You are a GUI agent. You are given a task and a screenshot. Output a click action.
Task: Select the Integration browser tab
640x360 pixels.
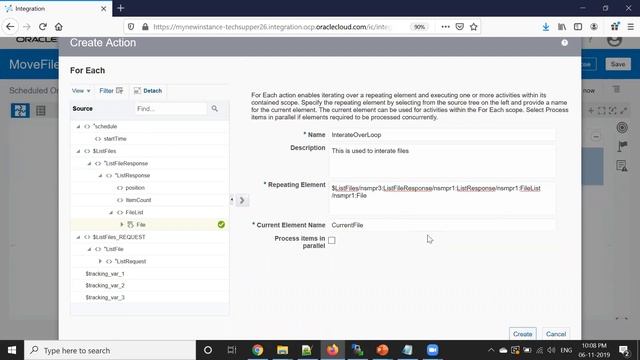pos(56,9)
